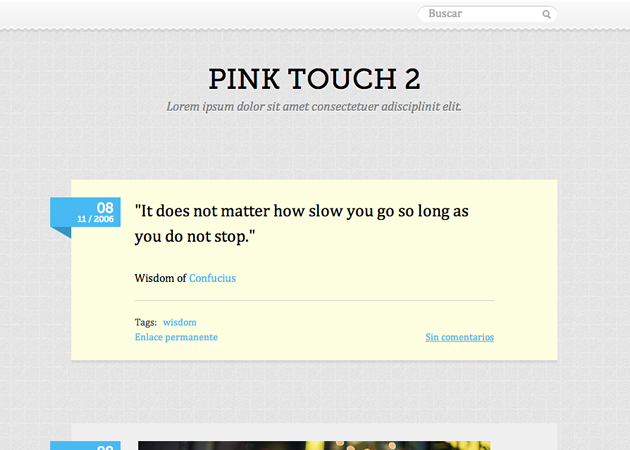
Task: Open the Sin comentarios link
Action: pos(459,337)
